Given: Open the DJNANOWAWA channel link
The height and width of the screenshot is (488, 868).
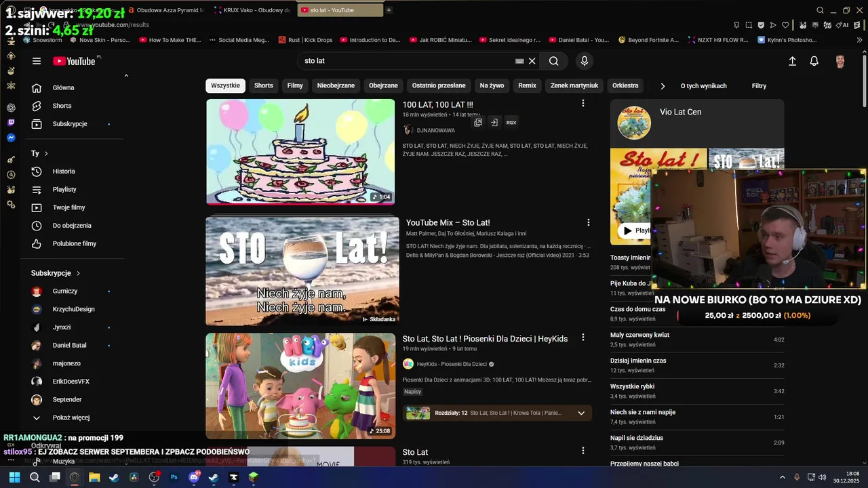Looking at the screenshot, I should (x=435, y=130).
